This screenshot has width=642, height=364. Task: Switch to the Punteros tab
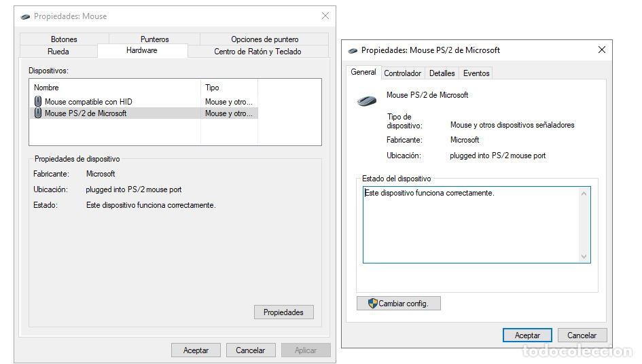click(x=154, y=39)
